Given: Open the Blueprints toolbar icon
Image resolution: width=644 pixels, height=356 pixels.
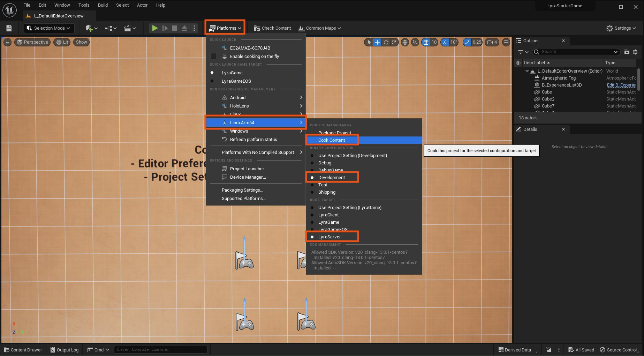Looking at the screenshot, I should (x=111, y=28).
